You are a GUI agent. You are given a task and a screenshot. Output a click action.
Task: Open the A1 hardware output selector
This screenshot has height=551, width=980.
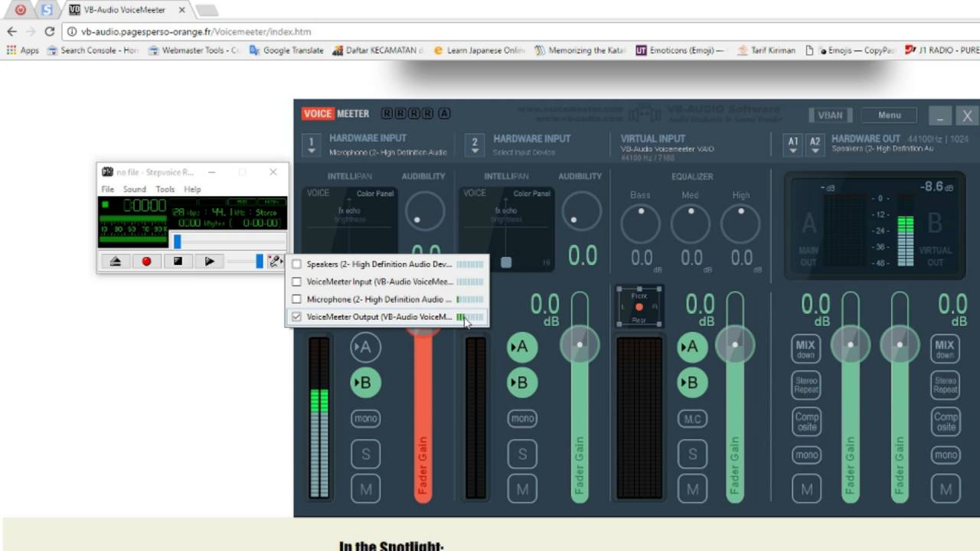[793, 145]
